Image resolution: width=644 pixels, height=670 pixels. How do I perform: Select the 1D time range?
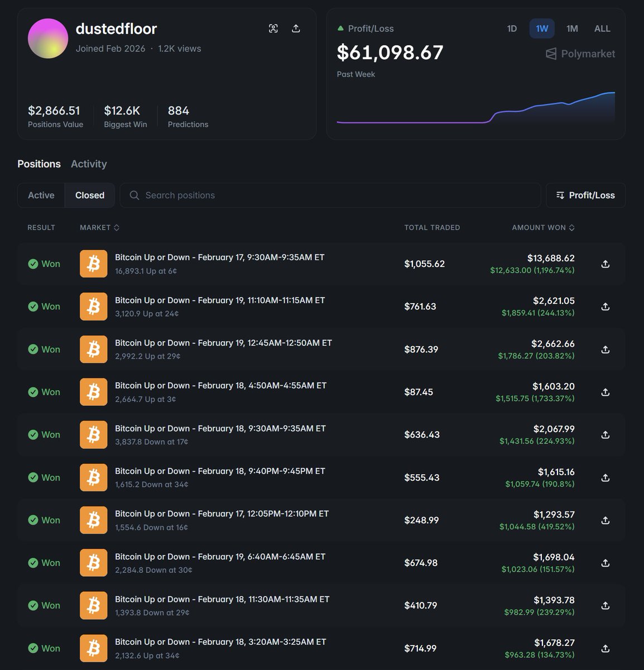point(512,28)
